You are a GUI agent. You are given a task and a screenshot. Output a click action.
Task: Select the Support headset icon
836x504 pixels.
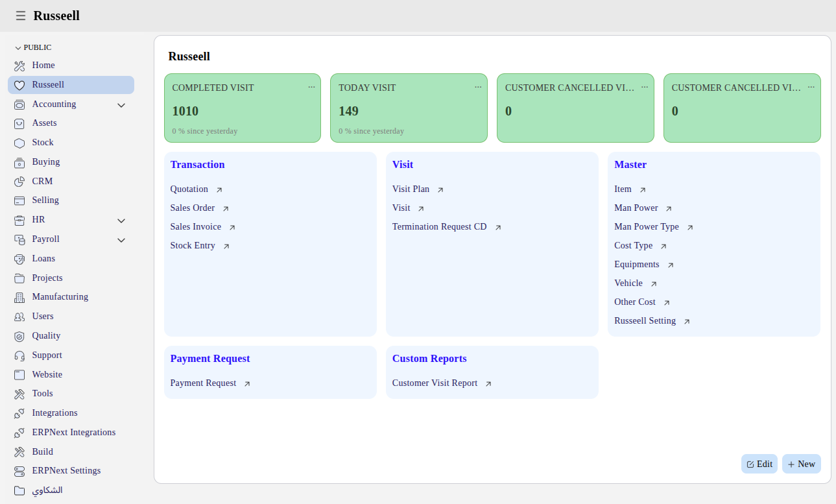pyautogui.click(x=19, y=355)
